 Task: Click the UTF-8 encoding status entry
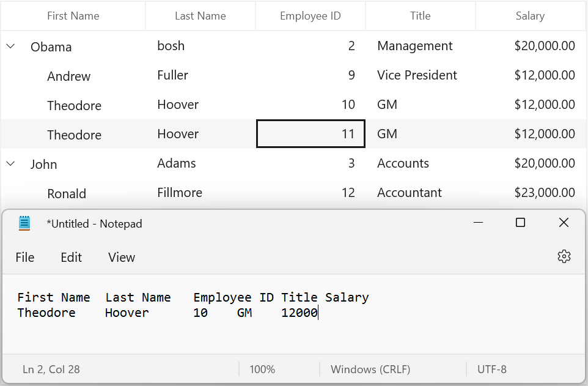[492, 369]
